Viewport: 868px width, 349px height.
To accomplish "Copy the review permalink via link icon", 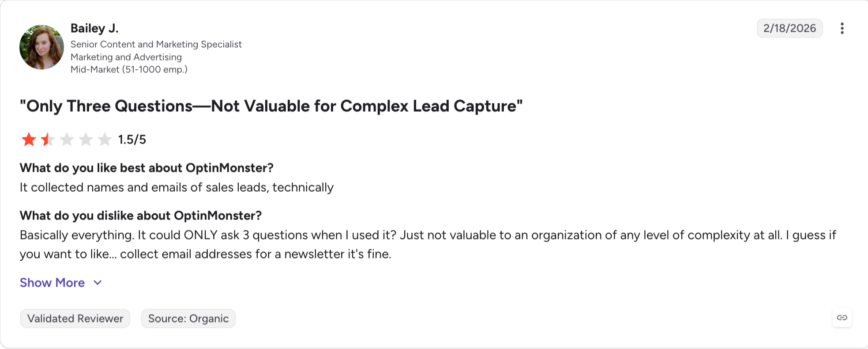I will (x=842, y=318).
